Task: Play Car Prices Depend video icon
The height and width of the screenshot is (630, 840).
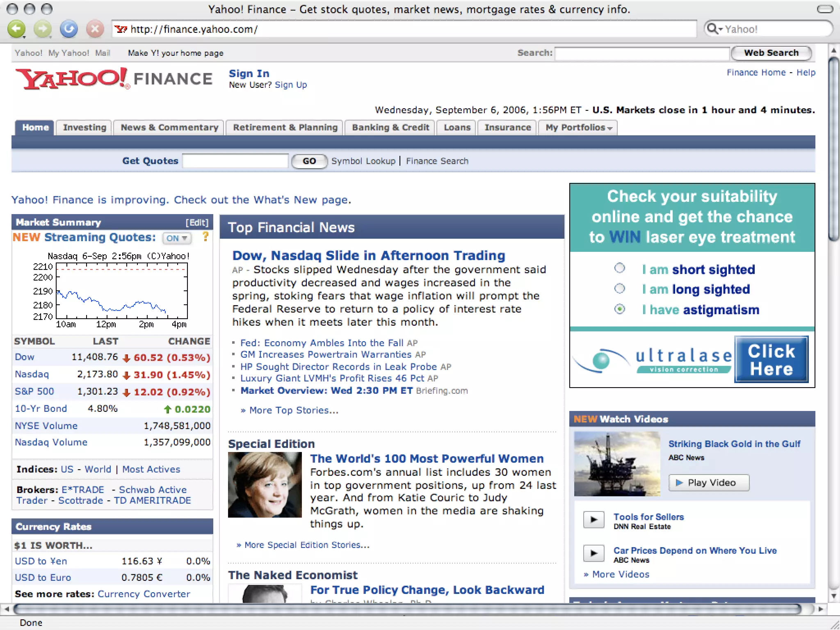Action: click(x=593, y=553)
